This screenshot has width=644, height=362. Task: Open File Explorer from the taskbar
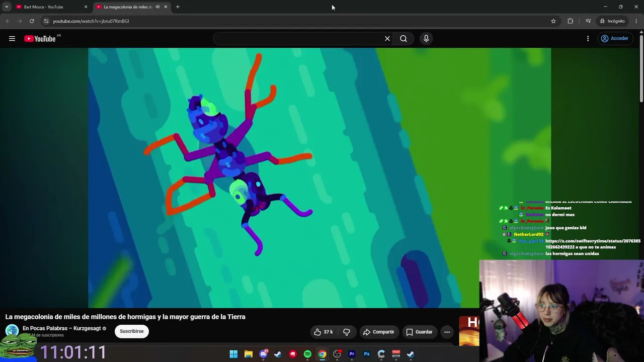coord(249,354)
